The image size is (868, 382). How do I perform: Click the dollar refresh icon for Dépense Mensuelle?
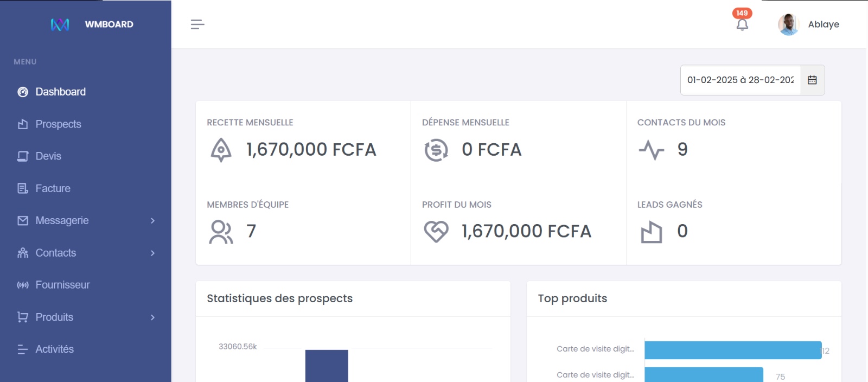[x=436, y=150]
